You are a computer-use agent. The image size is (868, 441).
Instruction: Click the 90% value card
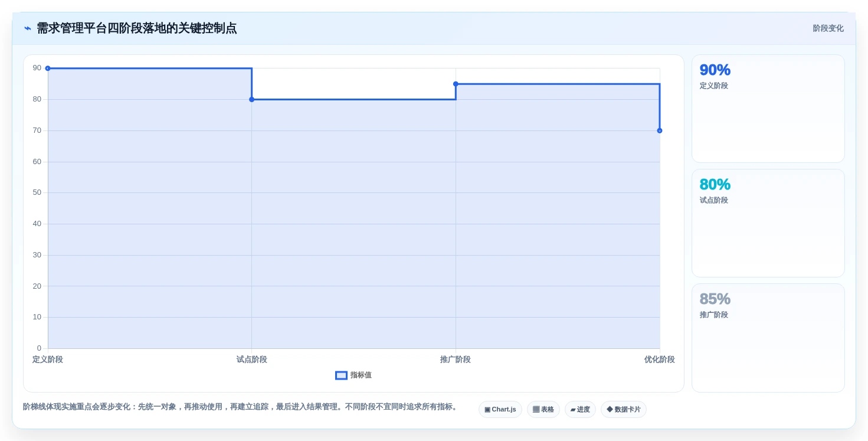(x=768, y=109)
